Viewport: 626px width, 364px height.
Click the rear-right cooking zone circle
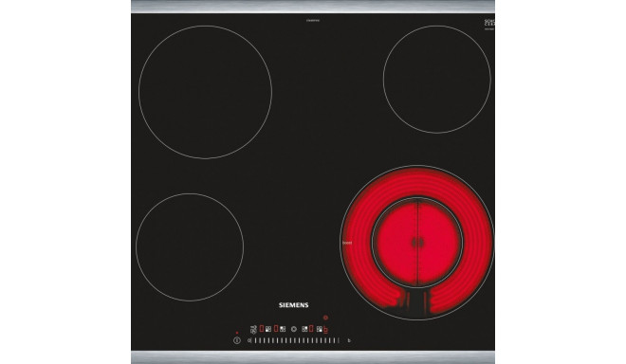coord(437,79)
